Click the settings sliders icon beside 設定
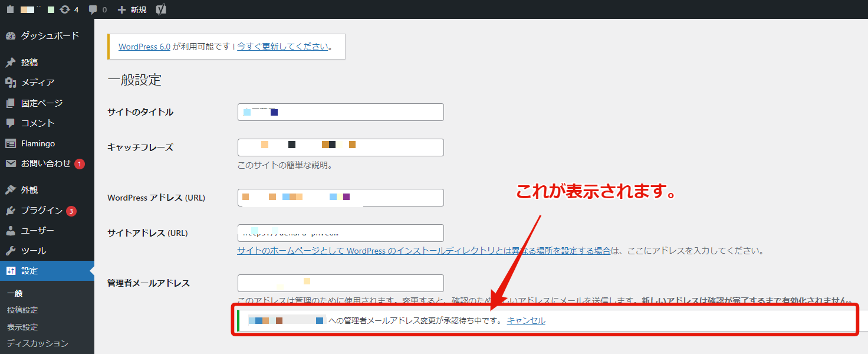Image resolution: width=868 pixels, height=354 pixels. [10, 271]
